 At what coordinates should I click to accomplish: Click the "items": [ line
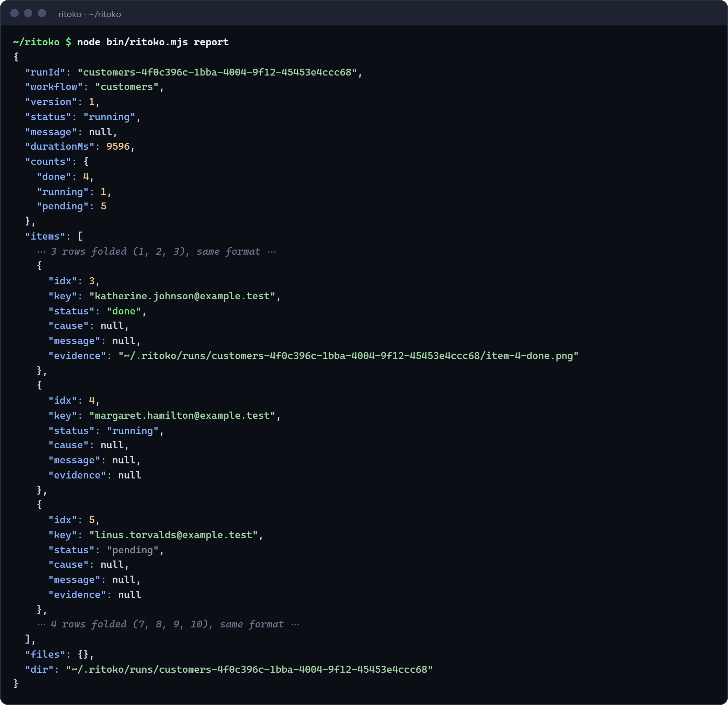click(x=54, y=236)
